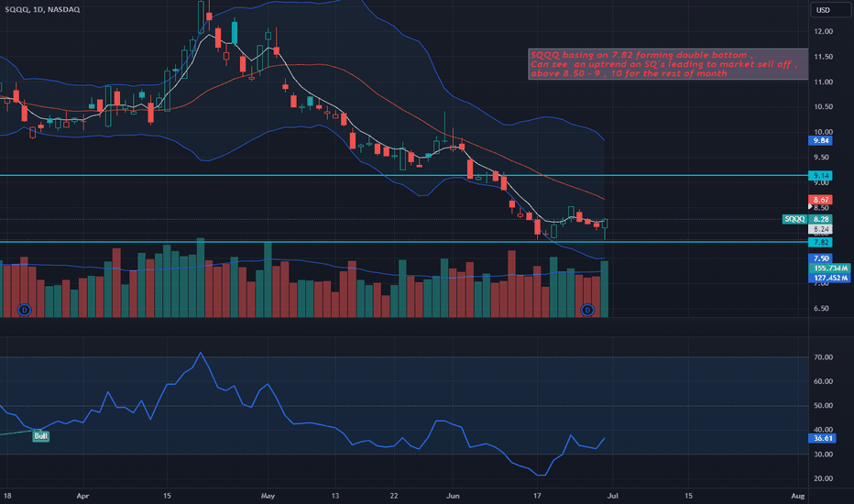Open the USD currency selector
Viewport: 854px width, 504px height.
(828, 10)
